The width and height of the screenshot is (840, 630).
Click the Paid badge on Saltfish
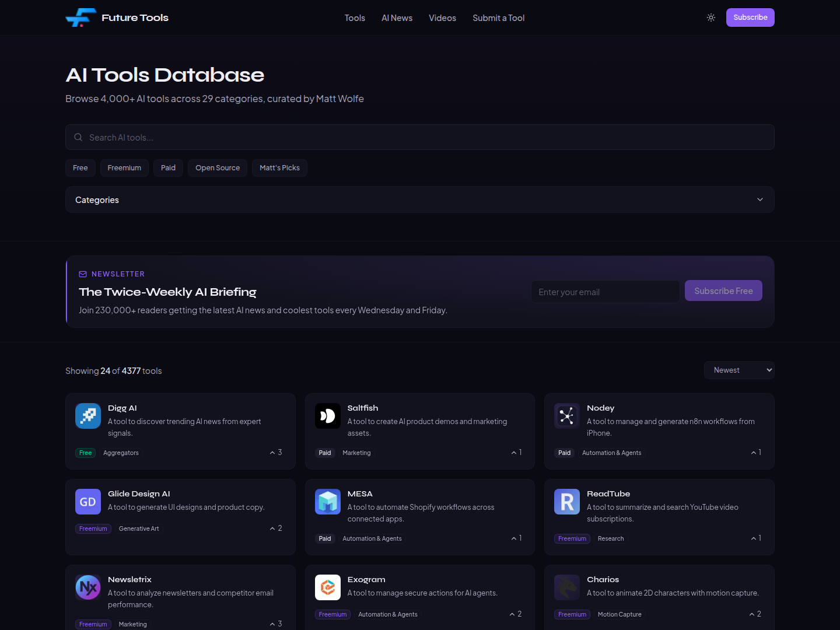tap(325, 453)
